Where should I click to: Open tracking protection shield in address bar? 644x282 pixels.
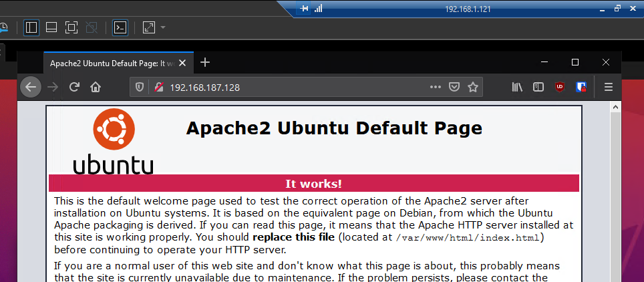140,87
